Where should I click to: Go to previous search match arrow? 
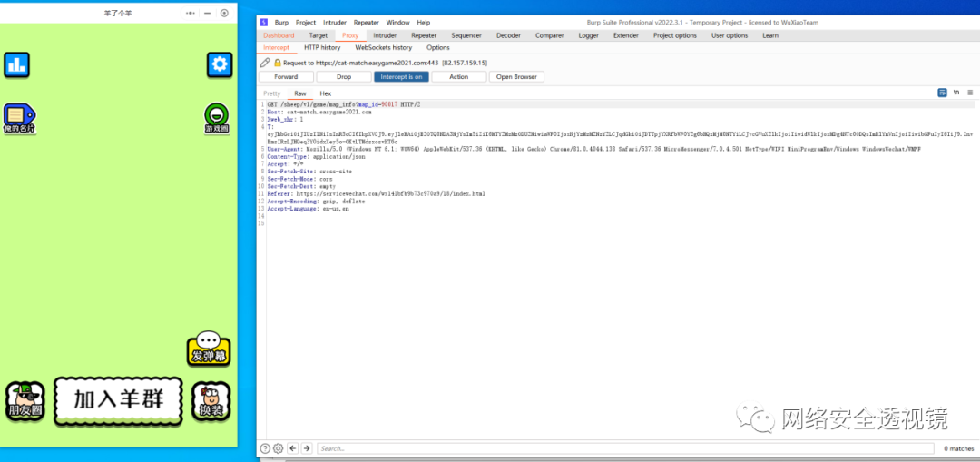pyautogui.click(x=293, y=448)
